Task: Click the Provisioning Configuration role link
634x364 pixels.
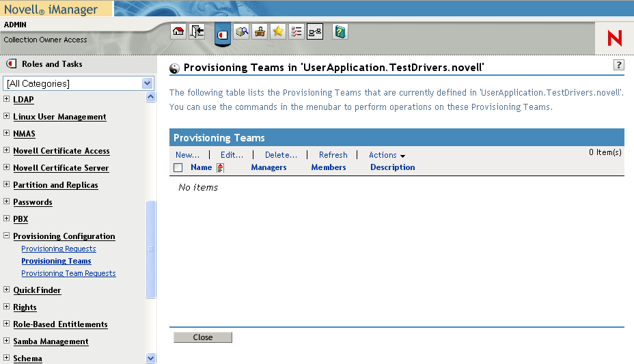Action: 64,236
